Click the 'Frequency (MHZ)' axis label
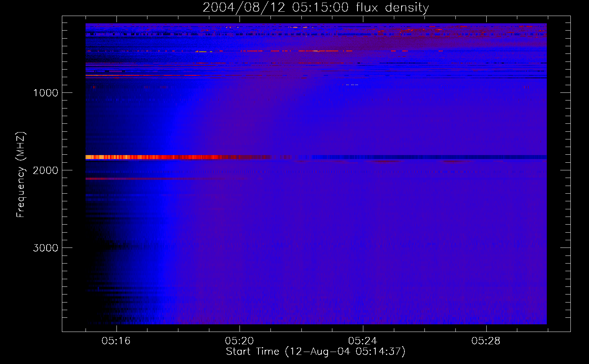 pyautogui.click(x=21, y=175)
